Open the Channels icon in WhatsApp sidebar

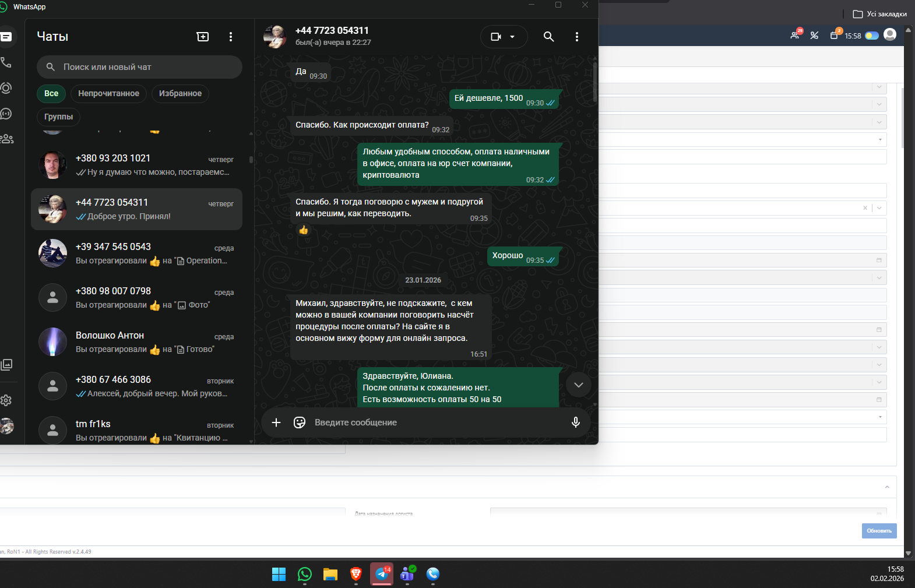coord(6,114)
